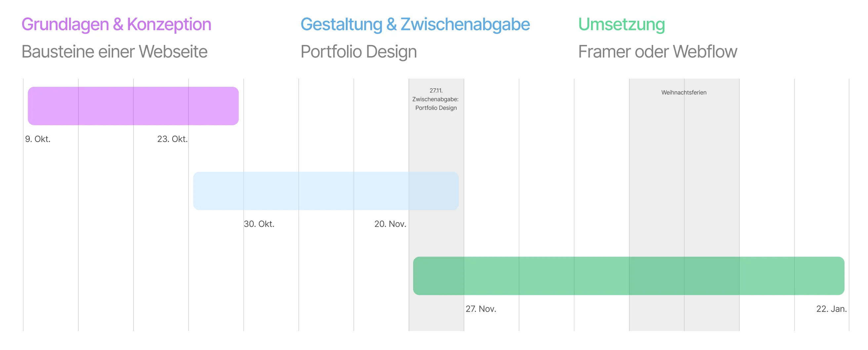Click Gestaltung in the blue heading
Screen dimensions: 868x350
(x=341, y=24)
